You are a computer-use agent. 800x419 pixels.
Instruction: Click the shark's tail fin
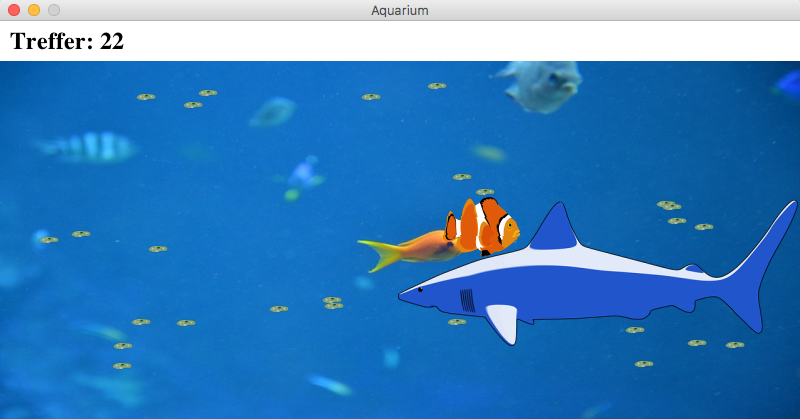765,260
